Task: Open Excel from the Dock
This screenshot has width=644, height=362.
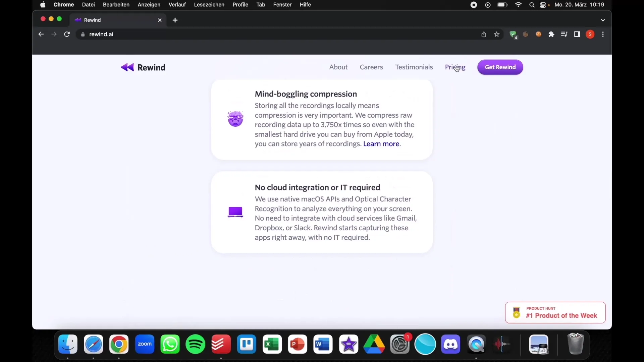Action: (x=272, y=344)
